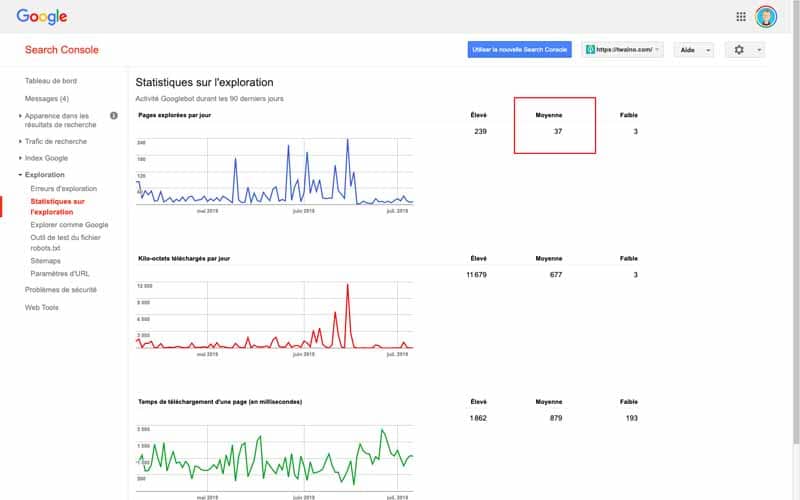Expand Index Google section
The image size is (800, 500).
[x=46, y=158]
